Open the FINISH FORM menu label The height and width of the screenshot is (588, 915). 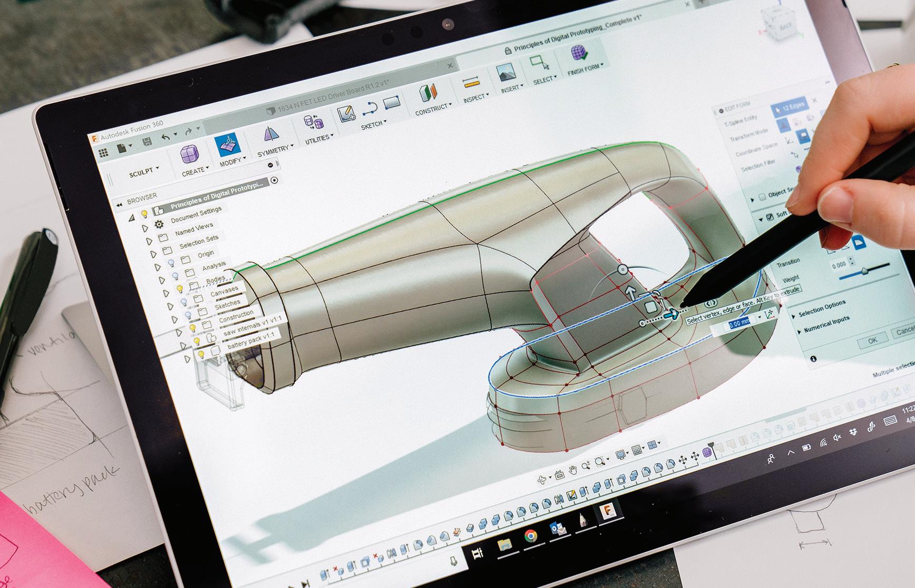(x=585, y=69)
